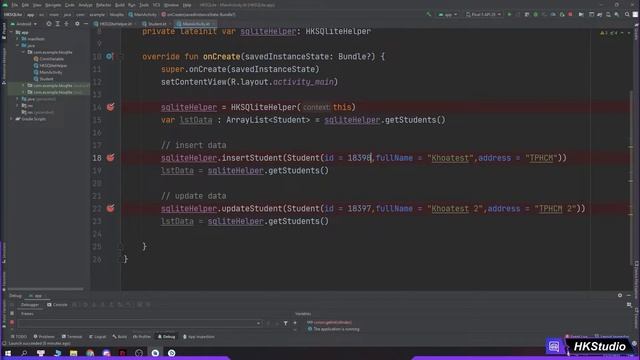Image resolution: width=640 pixels, height=360 pixels.
Task: Hide the project panel with minus icon
Action: [x=86, y=24]
